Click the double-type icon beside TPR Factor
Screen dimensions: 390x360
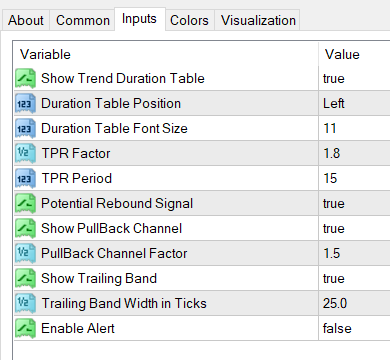tap(25, 154)
